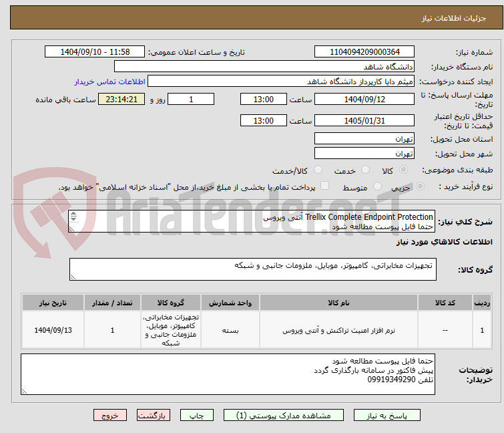Click the validity time field 13:00 beside 1405/01/31
Viewport: 504px width, 433px height.
tap(264, 121)
